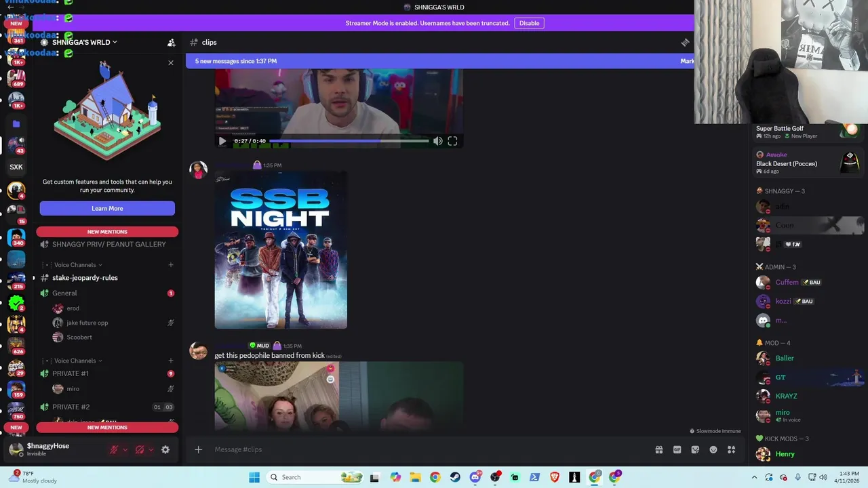Open Brave browser from the taskbar
The width and height of the screenshot is (868, 488).
[555, 477]
